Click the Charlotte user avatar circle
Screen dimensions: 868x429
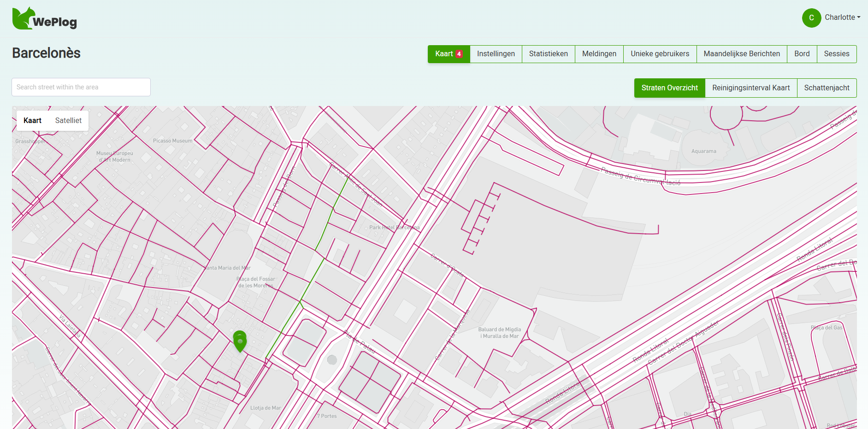[811, 18]
